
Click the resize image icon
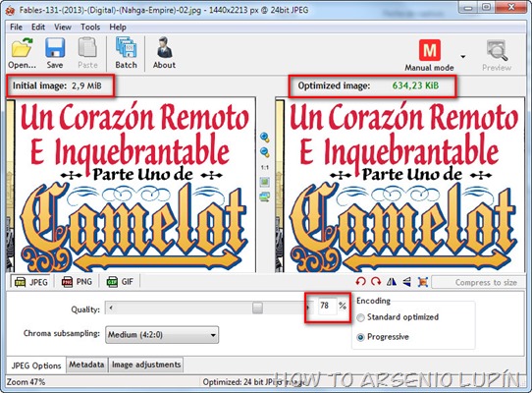(x=423, y=282)
